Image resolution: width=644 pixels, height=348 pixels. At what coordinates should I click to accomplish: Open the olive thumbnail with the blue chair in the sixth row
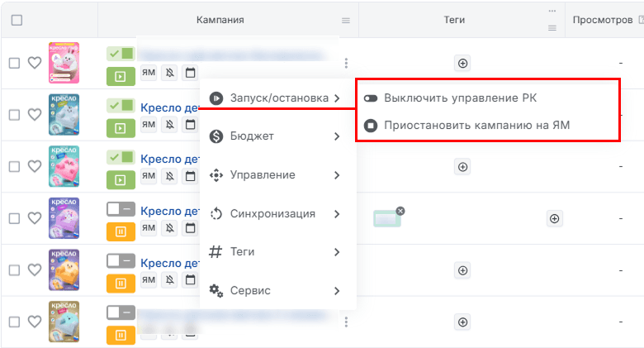pyautogui.click(x=64, y=322)
